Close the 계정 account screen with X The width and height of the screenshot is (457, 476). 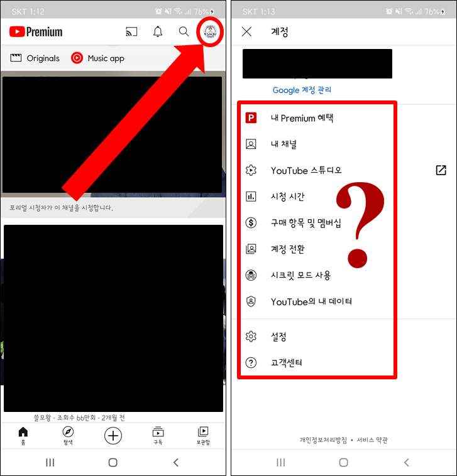247,31
